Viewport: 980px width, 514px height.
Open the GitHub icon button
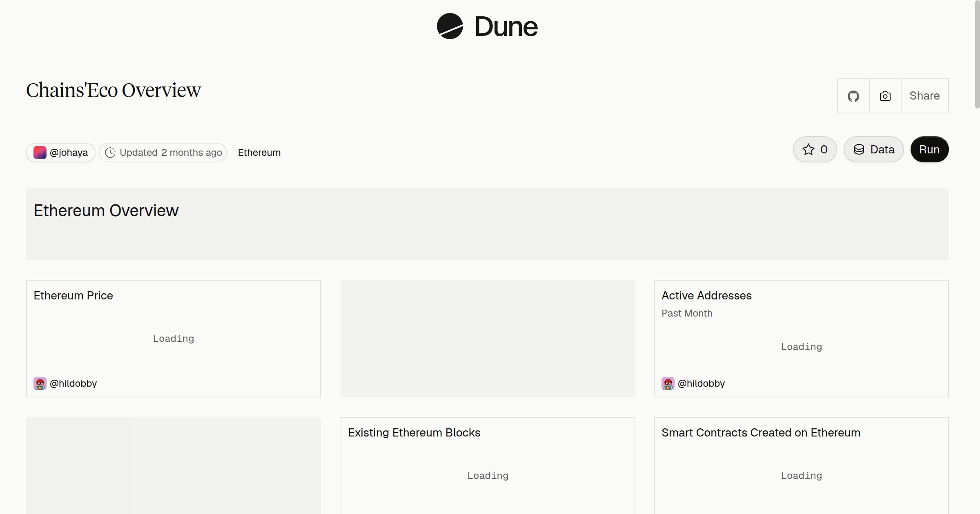point(853,96)
